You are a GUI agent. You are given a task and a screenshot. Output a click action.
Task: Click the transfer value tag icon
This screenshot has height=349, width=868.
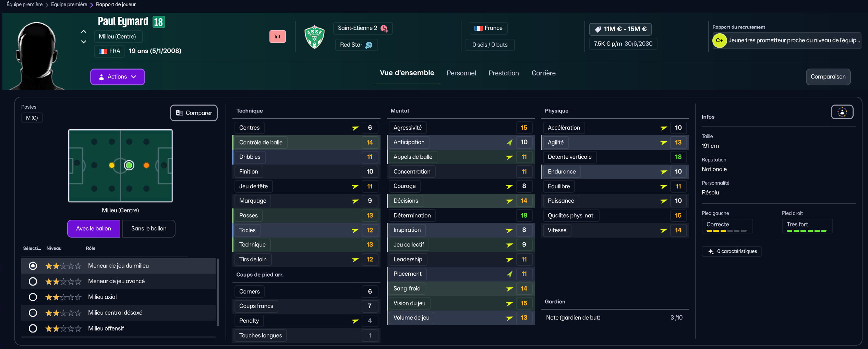598,29
